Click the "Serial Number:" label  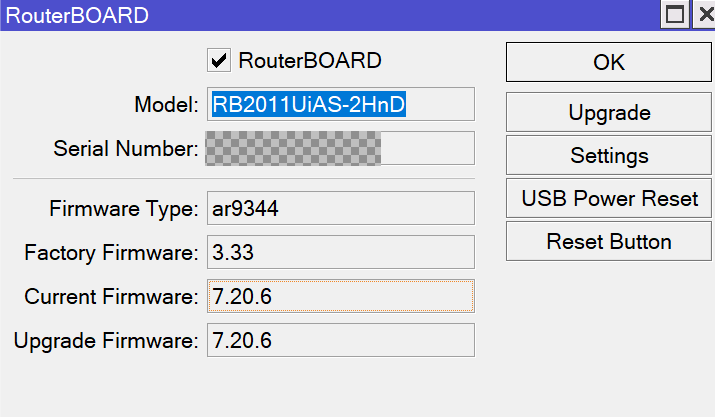tap(126, 149)
